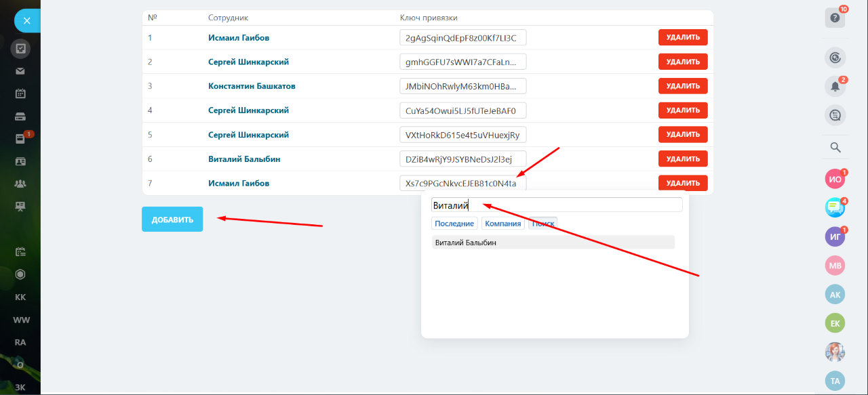Click key field DZiB4wRjY9JSYBNeDsJ2l3ej
This screenshot has height=395, width=868.
coord(463,159)
